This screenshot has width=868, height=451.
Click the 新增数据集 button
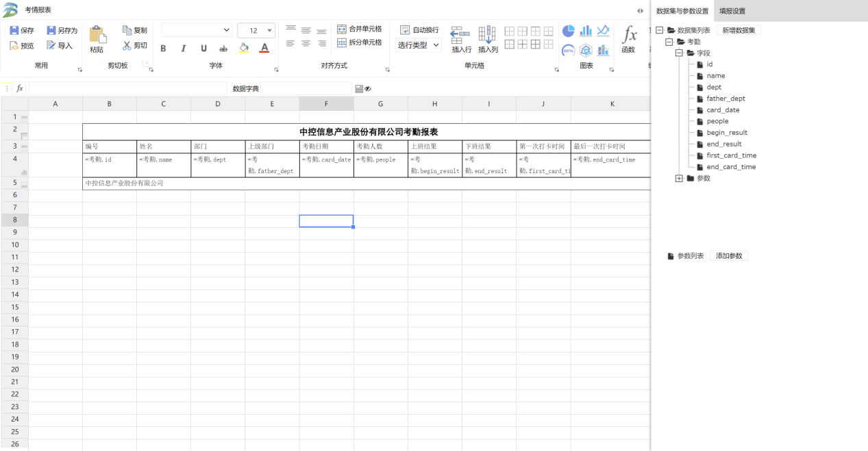[x=739, y=30]
